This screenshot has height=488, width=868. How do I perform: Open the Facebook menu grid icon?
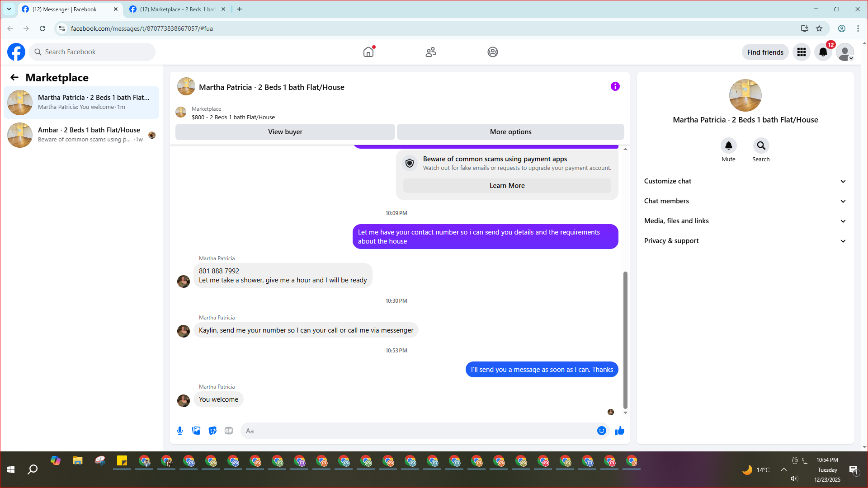coord(802,52)
